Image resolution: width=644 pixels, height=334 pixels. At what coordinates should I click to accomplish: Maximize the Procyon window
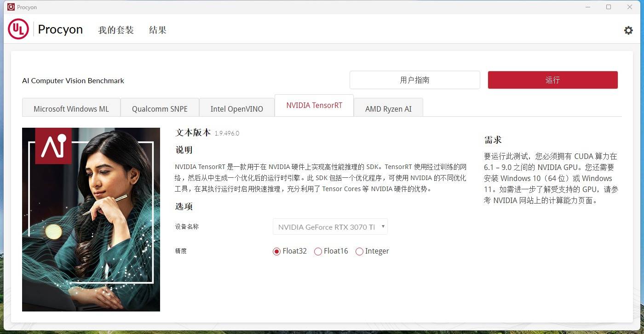[x=609, y=7]
